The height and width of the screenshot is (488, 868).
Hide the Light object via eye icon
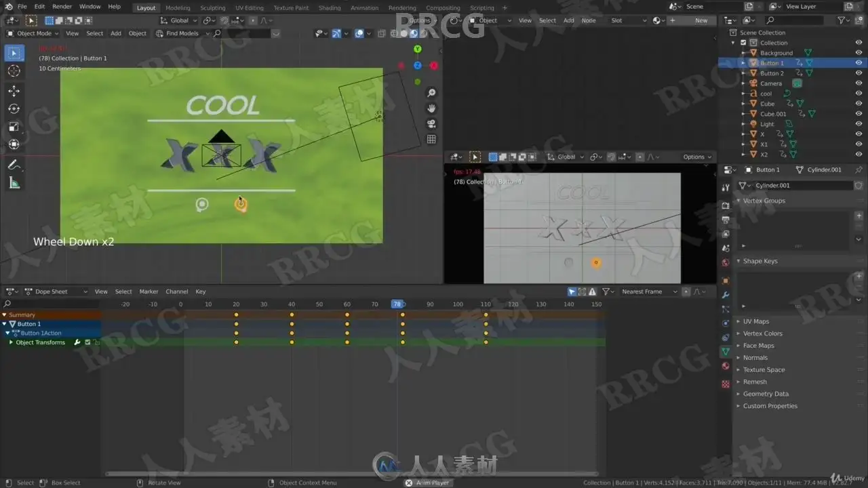(859, 124)
